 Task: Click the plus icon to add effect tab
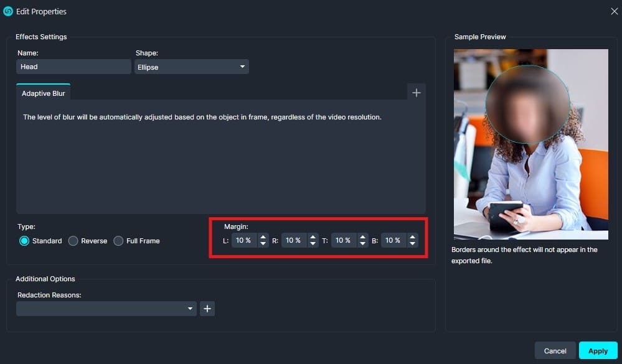tap(417, 93)
